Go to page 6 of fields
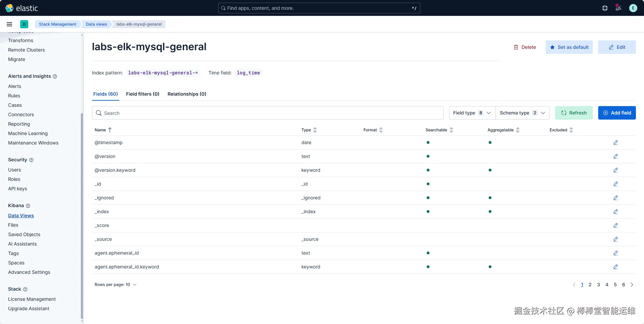 pos(623,285)
